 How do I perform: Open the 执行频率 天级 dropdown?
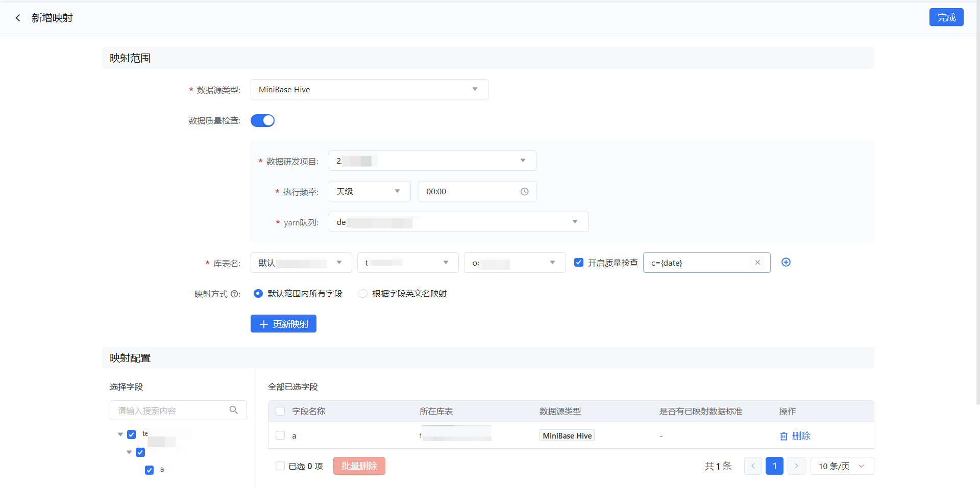(x=369, y=191)
